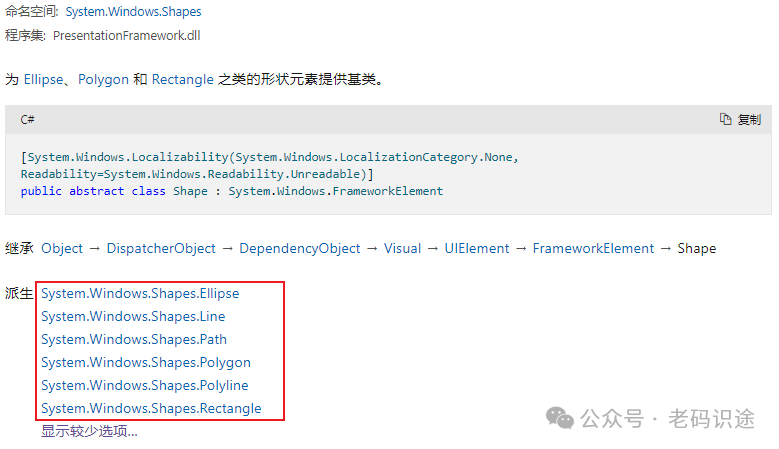
Task: Follow the Visual inheritance link
Action: tap(402, 248)
